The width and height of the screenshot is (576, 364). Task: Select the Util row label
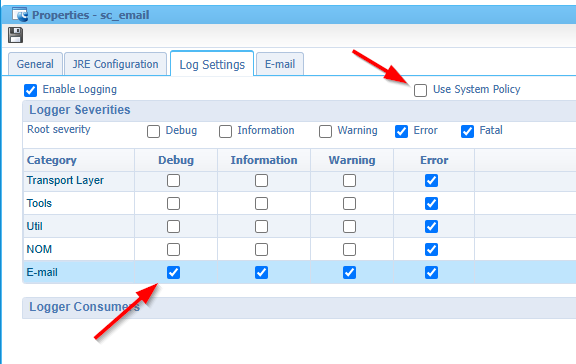(34, 226)
